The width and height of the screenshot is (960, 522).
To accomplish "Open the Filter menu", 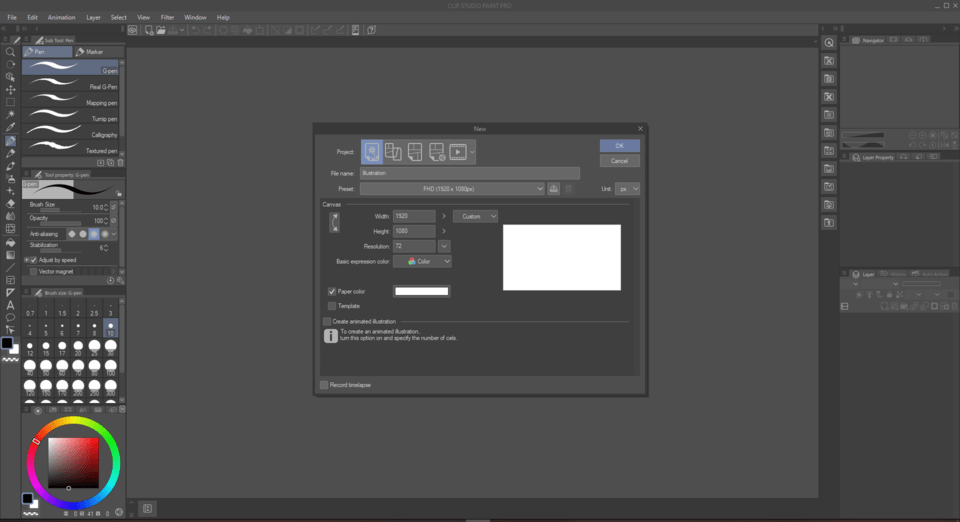I will coord(167,17).
